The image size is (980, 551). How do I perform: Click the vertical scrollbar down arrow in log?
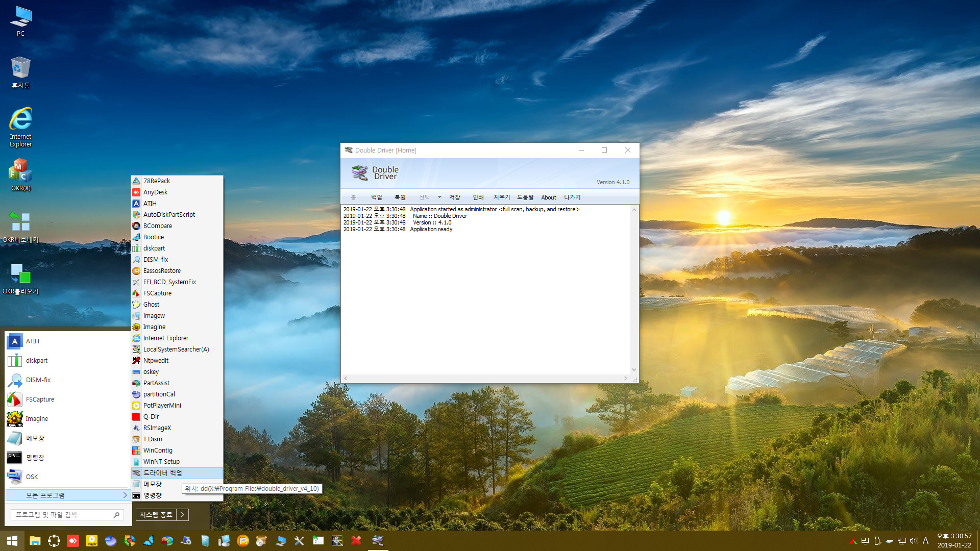[634, 370]
